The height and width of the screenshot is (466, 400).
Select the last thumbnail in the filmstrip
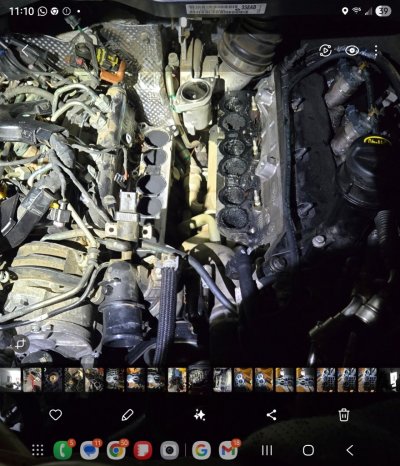(389, 380)
